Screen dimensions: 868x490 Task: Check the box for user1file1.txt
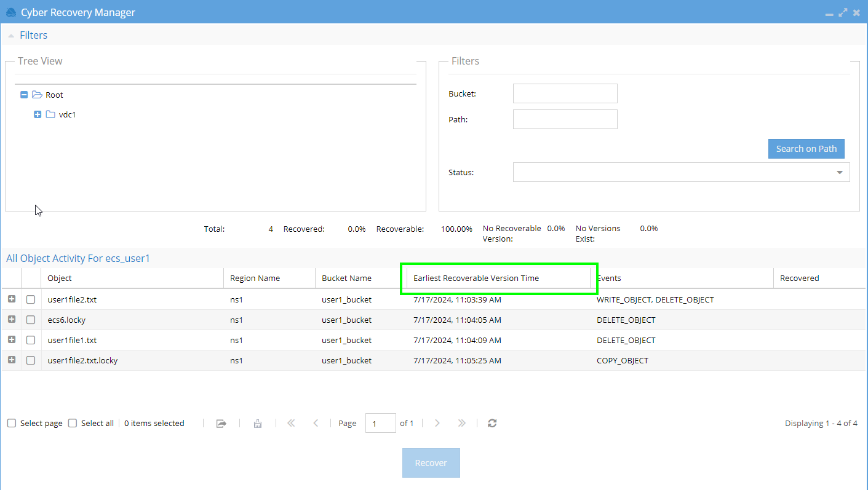(x=31, y=341)
